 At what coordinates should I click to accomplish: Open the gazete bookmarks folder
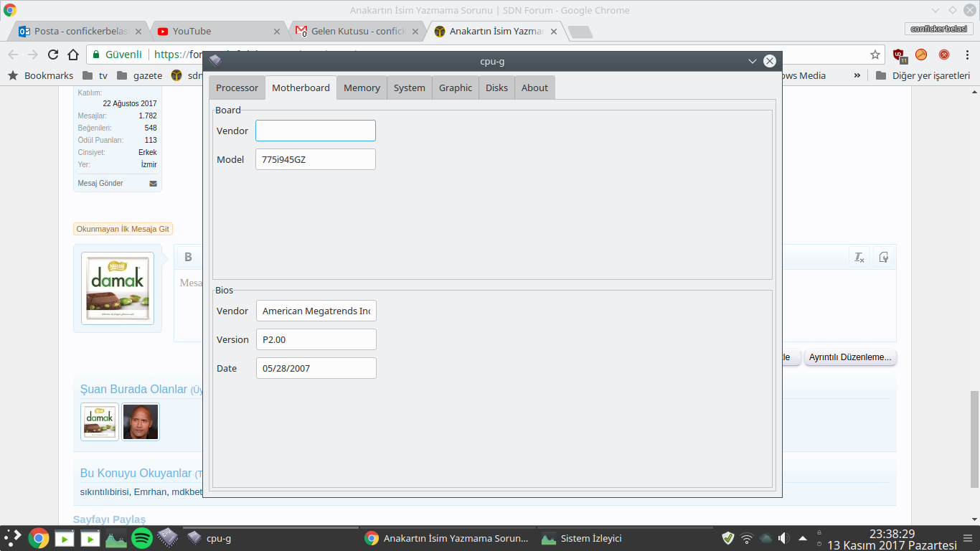click(x=139, y=75)
